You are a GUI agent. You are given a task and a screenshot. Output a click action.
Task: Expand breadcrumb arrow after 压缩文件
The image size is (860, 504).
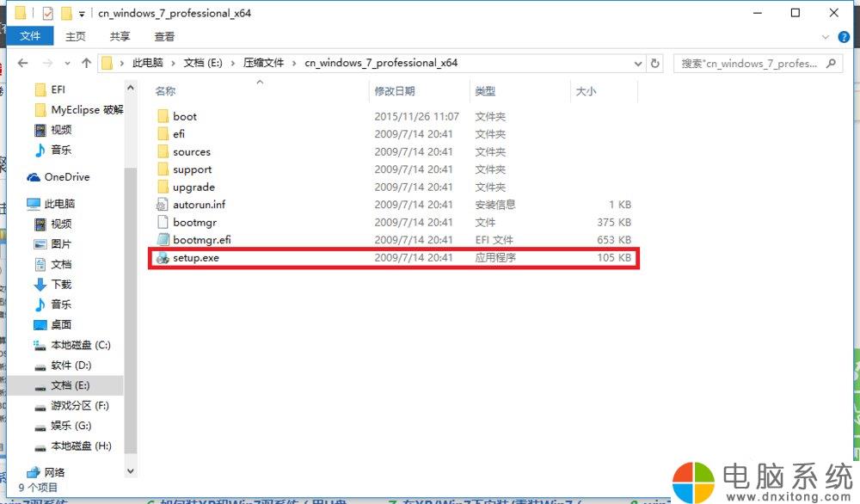(294, 63)
